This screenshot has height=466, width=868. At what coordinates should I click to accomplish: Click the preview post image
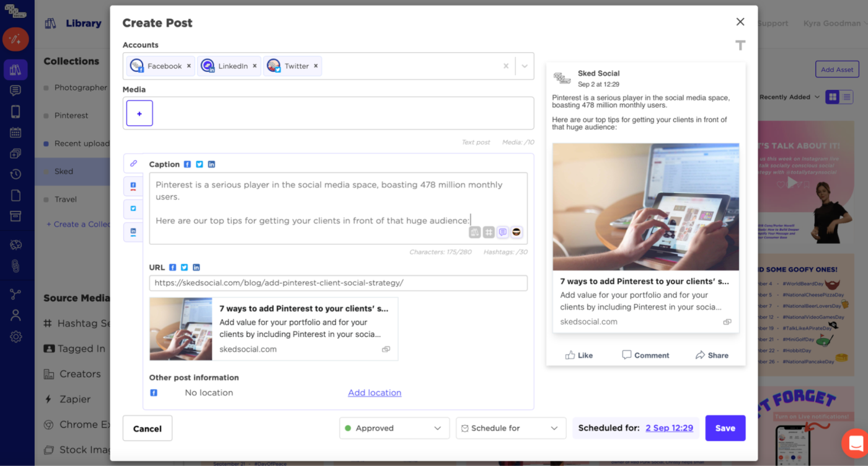pyautogui.click(x=645, y=207)
